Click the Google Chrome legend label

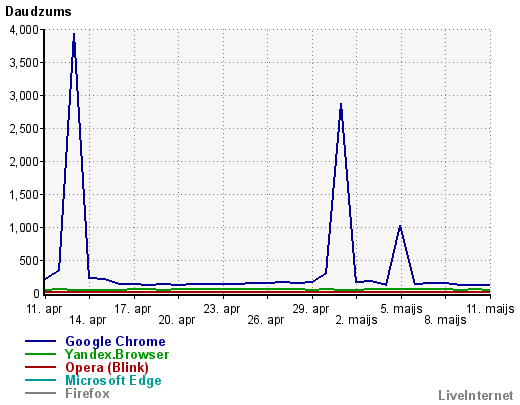click(115, 341)
